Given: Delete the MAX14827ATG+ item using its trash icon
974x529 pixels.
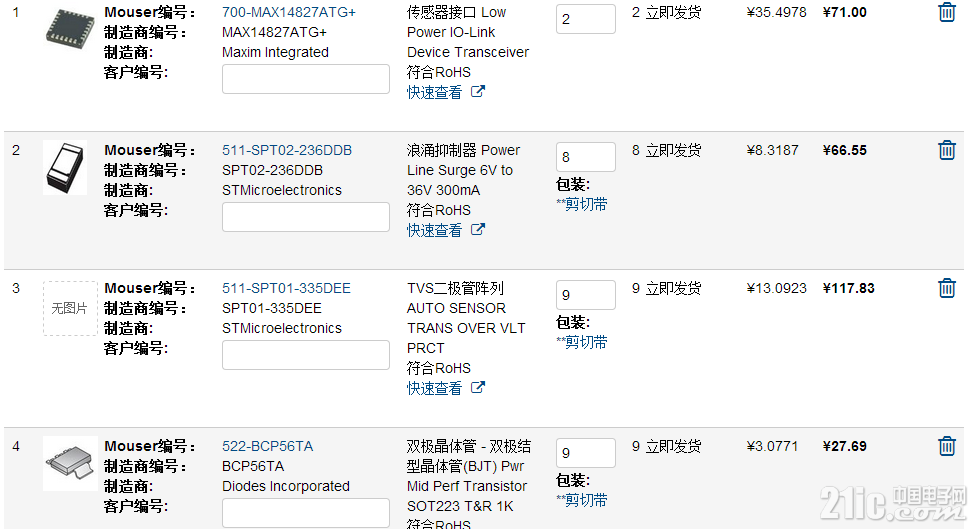Looking at the screenshot, I should point(946,12).
